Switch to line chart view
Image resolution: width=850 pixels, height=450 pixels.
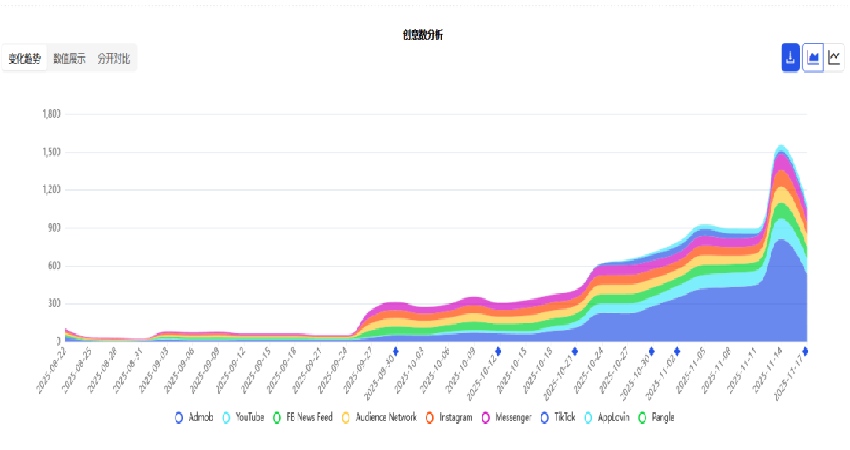(x=834, y=58)
